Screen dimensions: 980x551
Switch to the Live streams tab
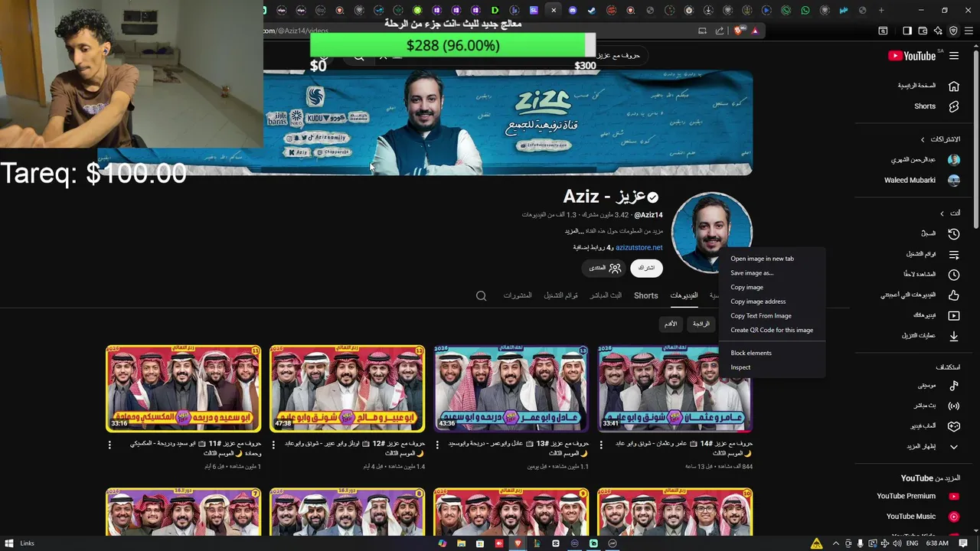(x=606, y=295)
